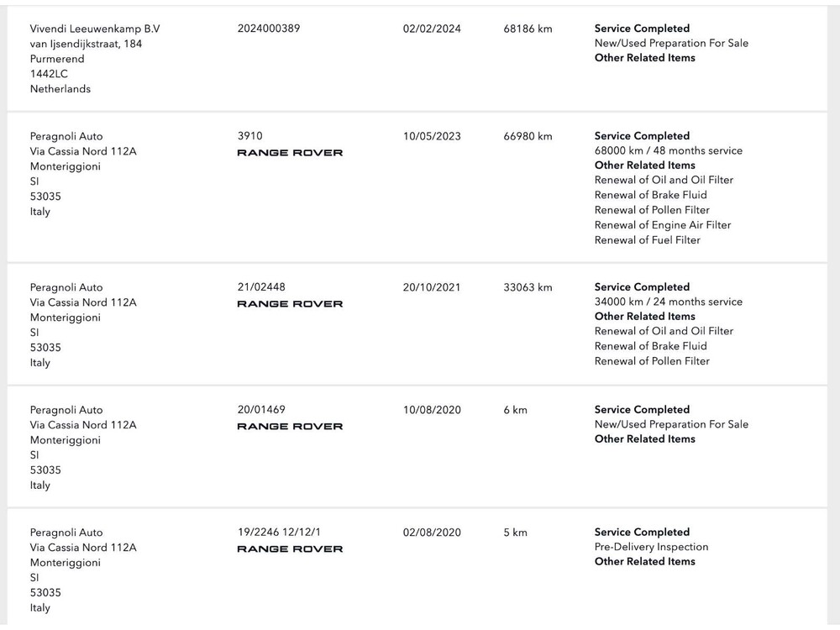Click the 10/05/2023 service date
The image size is (840, 630).
pyautogui.click(x=432, y=136)
